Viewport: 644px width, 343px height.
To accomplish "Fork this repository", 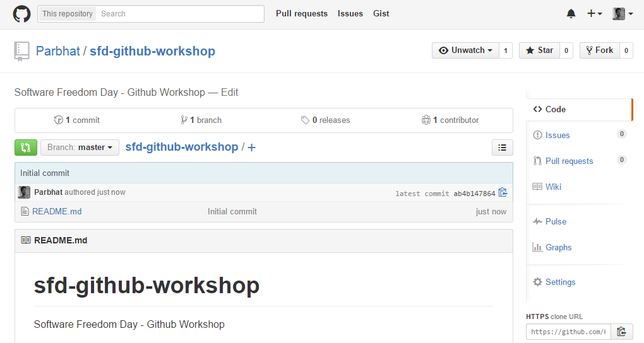I will (600, 50).
